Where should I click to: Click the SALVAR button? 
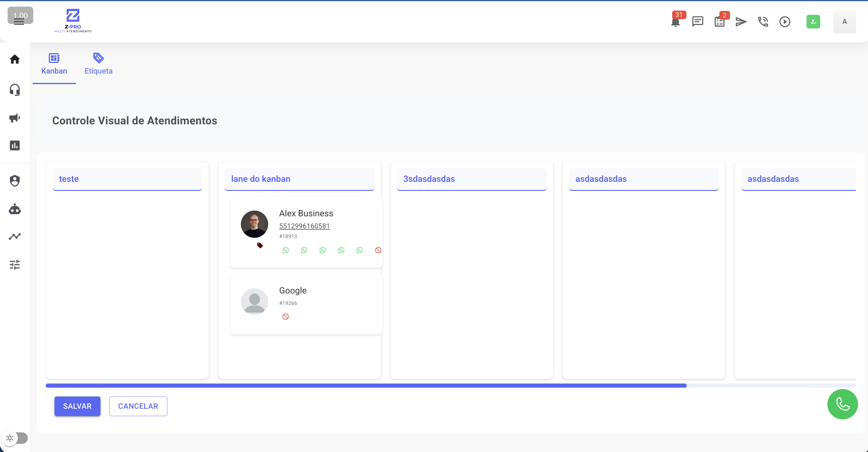click(x=77, y=406)
